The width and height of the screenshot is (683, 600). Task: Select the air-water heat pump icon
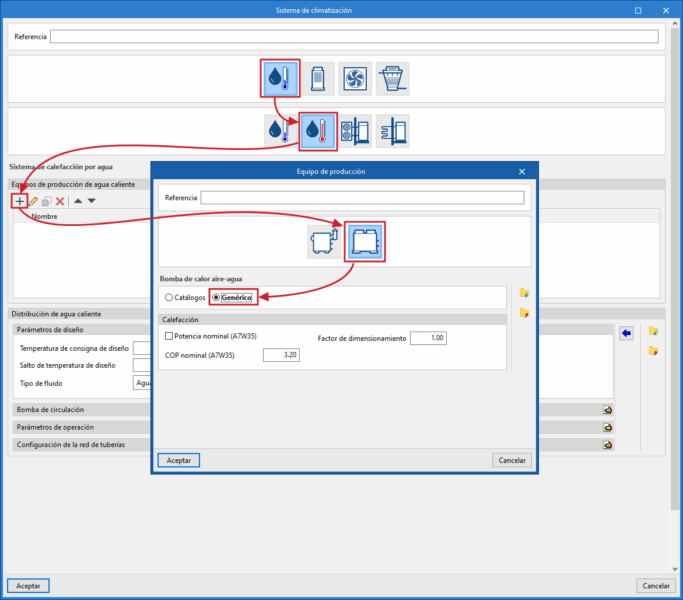click(367, 241)
